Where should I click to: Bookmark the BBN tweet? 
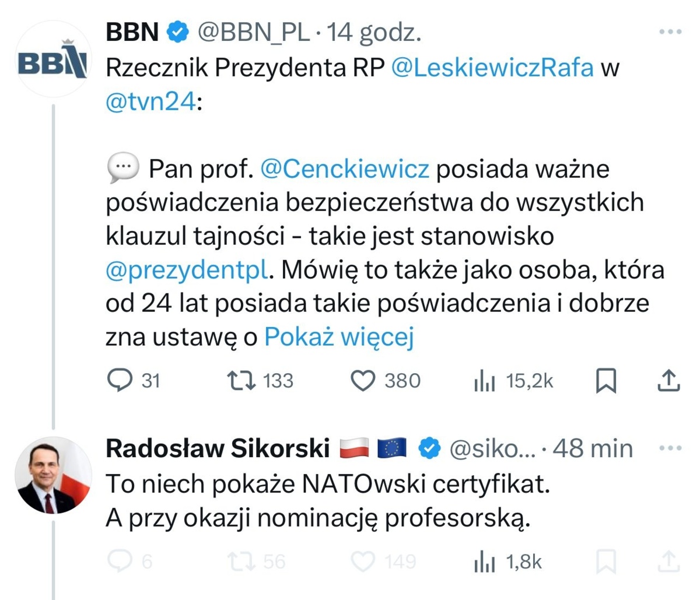[606, 381]
